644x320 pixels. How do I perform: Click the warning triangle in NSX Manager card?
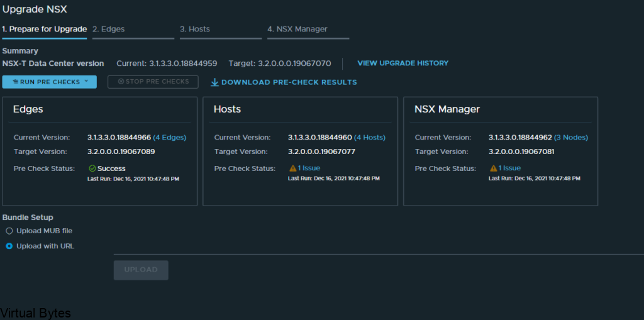coord(494,168)
